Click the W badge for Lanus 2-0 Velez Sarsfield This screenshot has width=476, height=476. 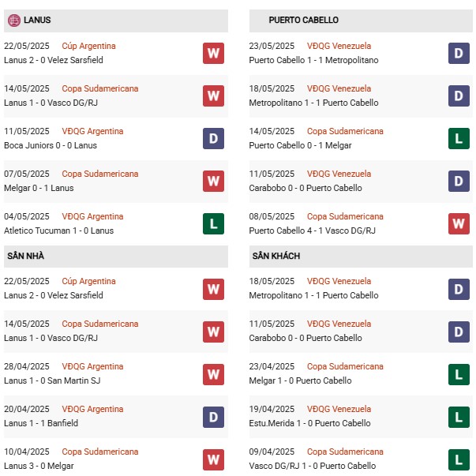coord(213,53)
